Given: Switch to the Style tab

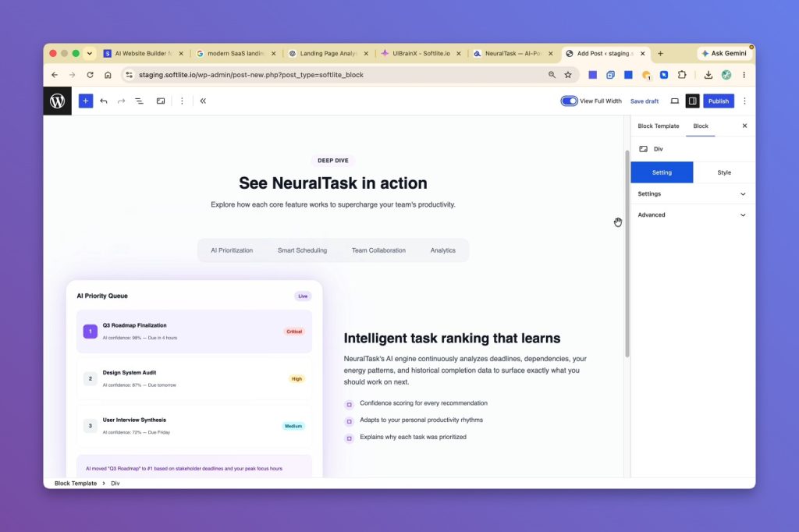Looking at the screenshot, I should tap(724, 172).
